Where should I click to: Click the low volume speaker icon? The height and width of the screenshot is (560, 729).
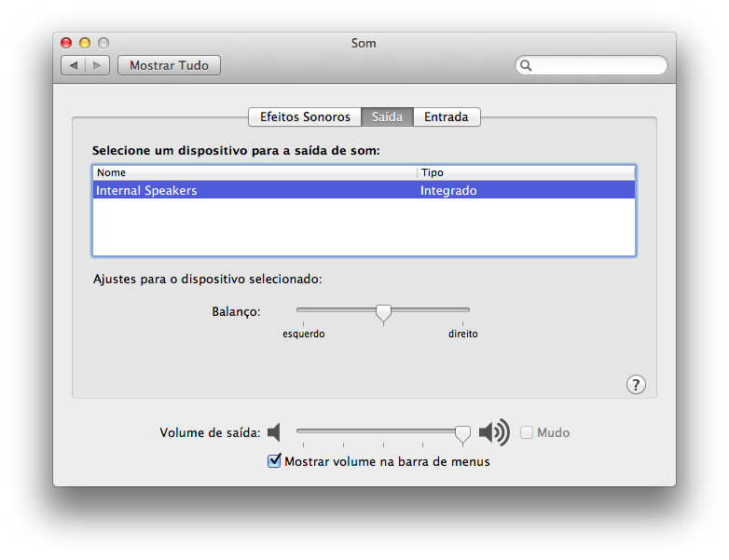point(273,432)
